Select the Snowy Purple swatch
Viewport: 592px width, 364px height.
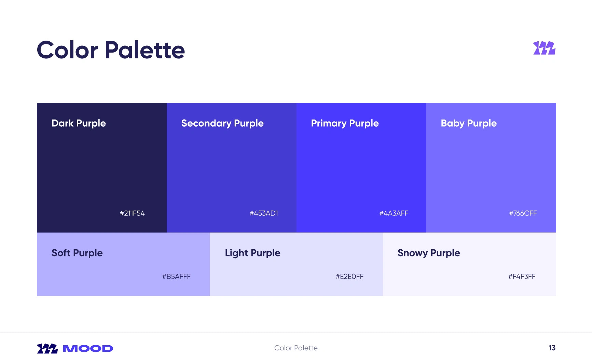[x=469, y=264]
